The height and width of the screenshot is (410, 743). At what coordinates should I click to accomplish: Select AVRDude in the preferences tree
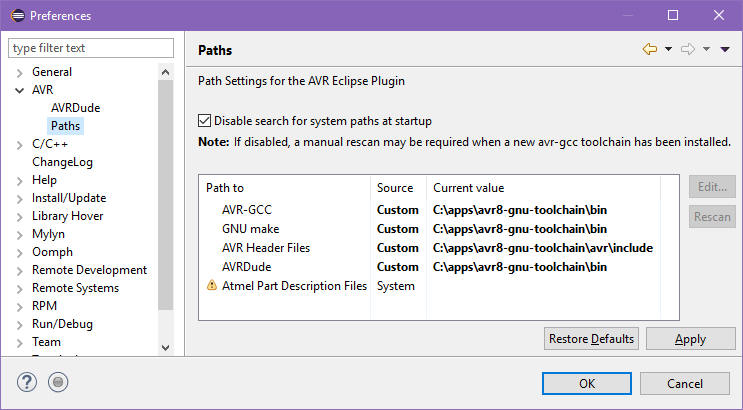[75, 108]
